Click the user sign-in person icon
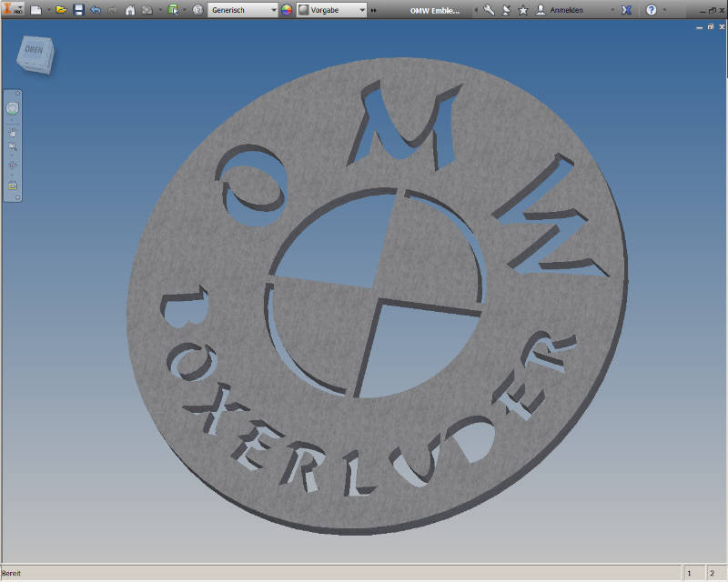Image resolution: width=728 pixels, height=582 pixels. point(540,10)
